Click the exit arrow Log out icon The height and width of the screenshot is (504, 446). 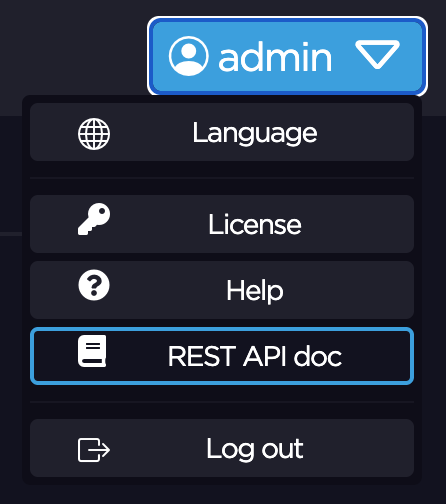(x=94, y=450)
